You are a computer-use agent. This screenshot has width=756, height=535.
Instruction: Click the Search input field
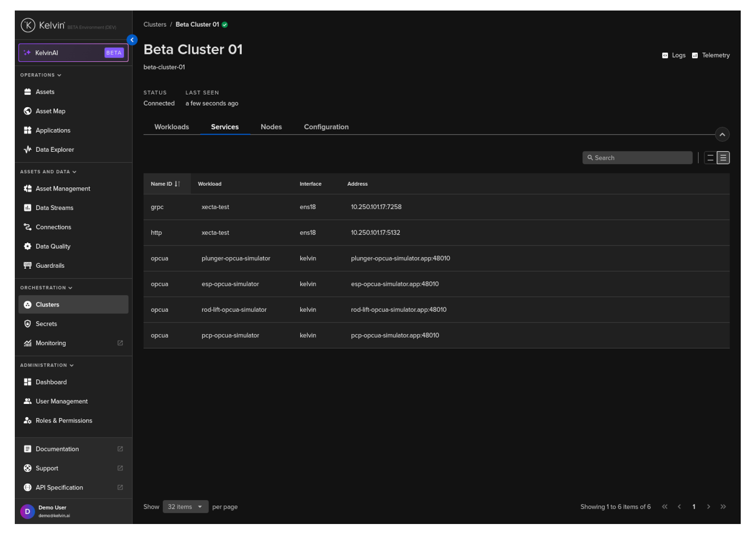tap(637, 158)
